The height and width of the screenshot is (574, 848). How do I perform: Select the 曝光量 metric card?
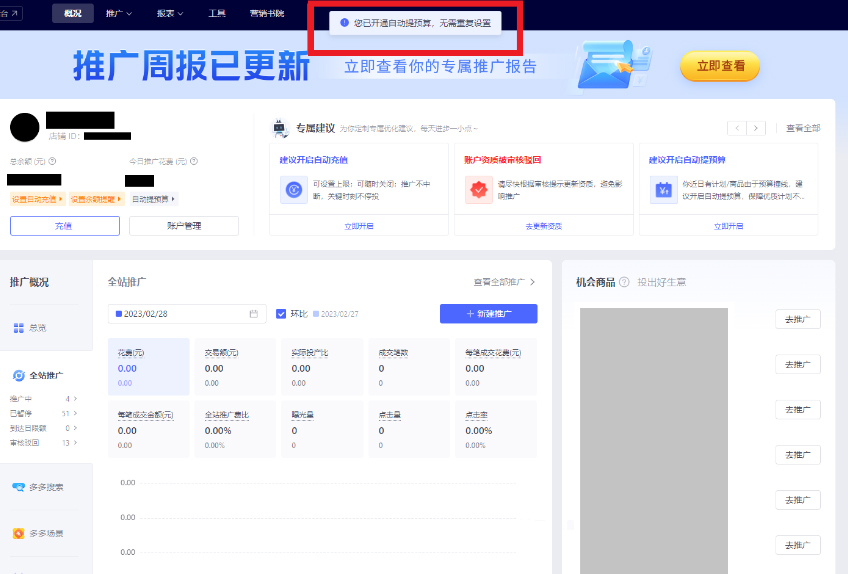pos(322,429)
